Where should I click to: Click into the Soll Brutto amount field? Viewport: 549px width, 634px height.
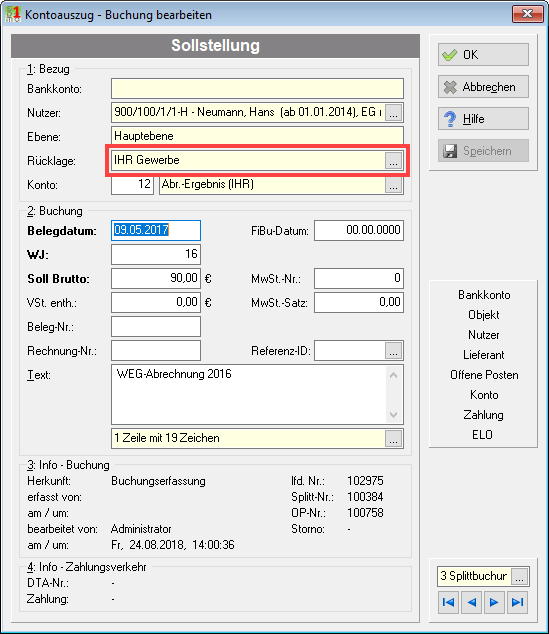156,279
